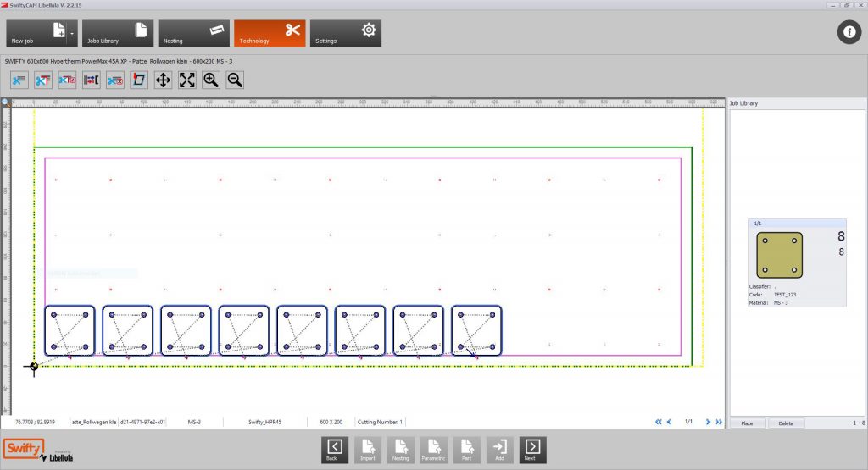Viewport: 868px width, 470px height.
Task: Switch to the Technology tab
Action: point(270,34)
